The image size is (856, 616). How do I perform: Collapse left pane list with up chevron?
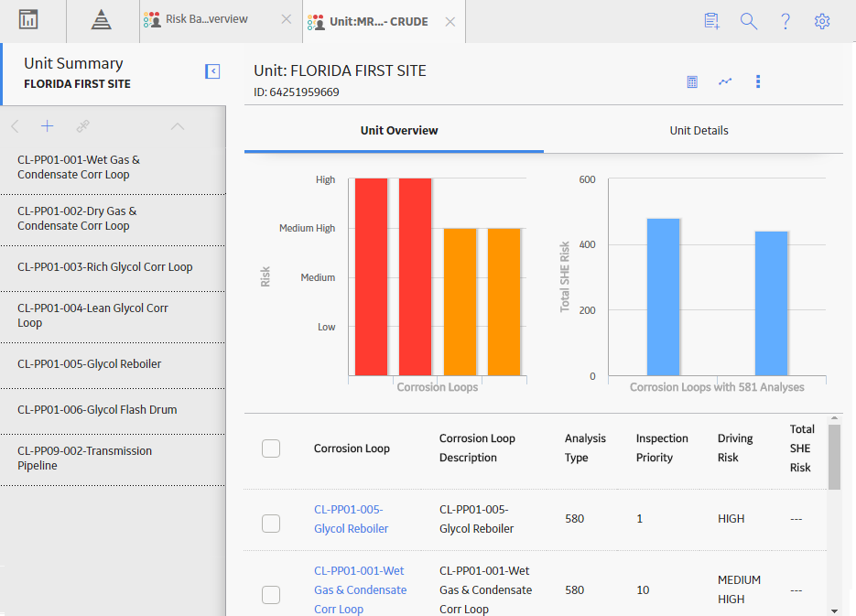(x=178, y=126)
